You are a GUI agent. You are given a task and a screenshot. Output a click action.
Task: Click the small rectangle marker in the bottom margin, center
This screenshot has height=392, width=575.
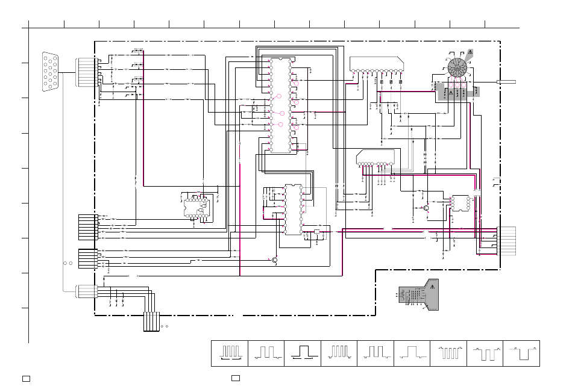coord(236,378)
